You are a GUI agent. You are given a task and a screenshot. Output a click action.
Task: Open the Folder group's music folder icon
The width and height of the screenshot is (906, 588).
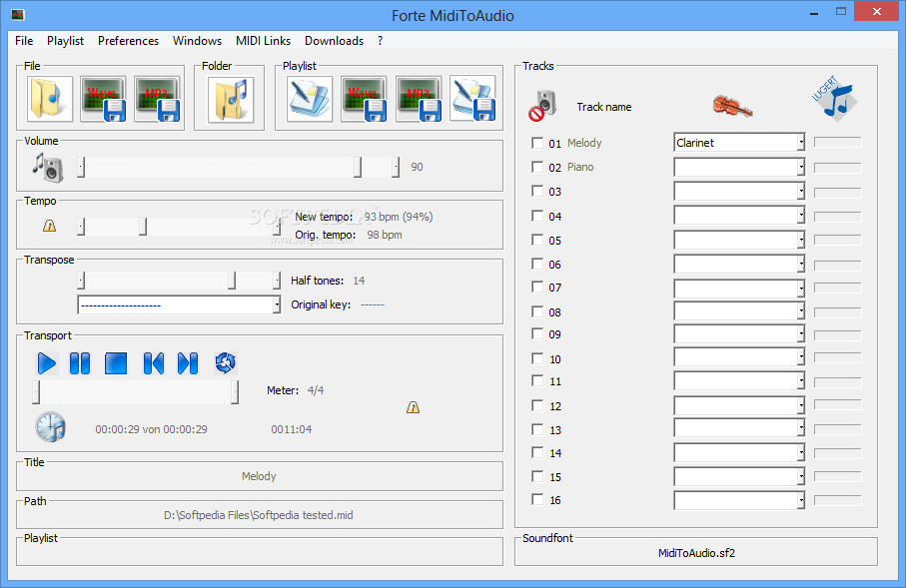(231, 100)
